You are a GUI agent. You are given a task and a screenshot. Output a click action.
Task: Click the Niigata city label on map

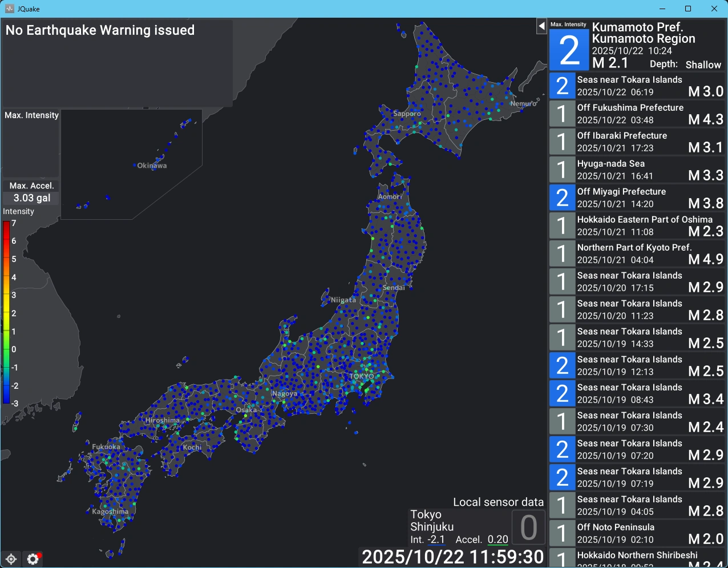point(343,300)
